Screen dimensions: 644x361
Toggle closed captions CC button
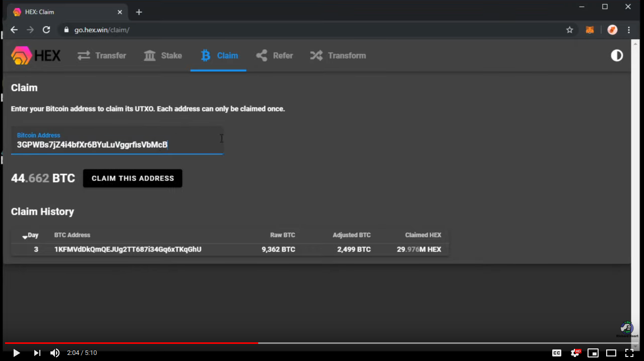pos(557,353)
